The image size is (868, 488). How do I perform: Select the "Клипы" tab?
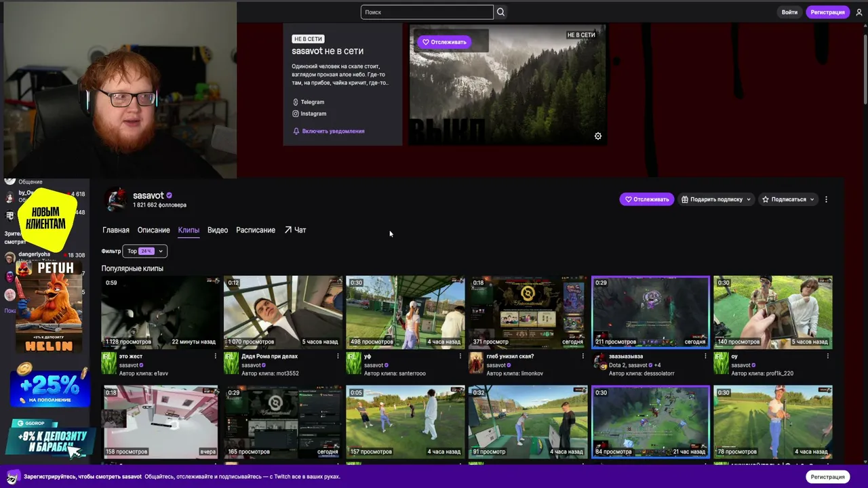189,230
